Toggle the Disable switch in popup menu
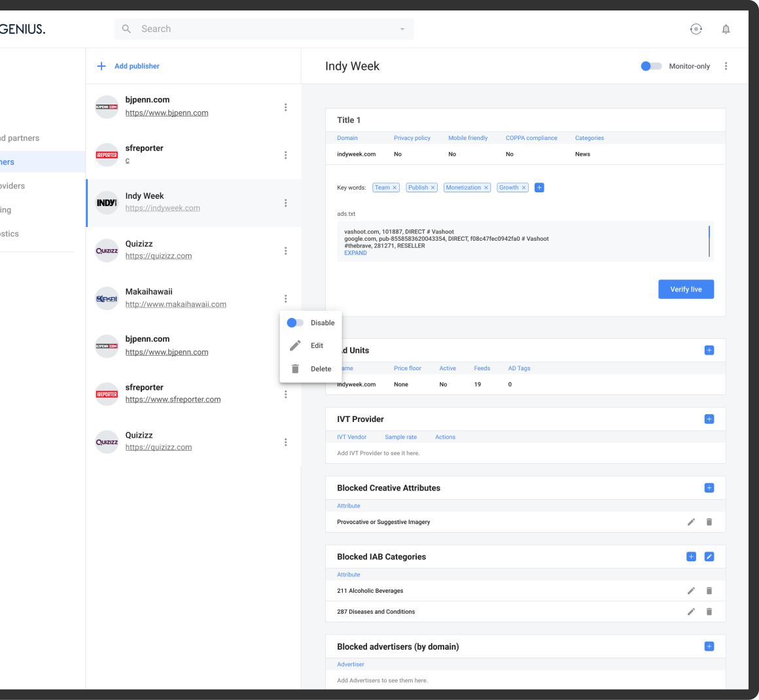Image resolution: width=759 pixels, height=700 pixels. pyautogui.click(x=295, y=323)
